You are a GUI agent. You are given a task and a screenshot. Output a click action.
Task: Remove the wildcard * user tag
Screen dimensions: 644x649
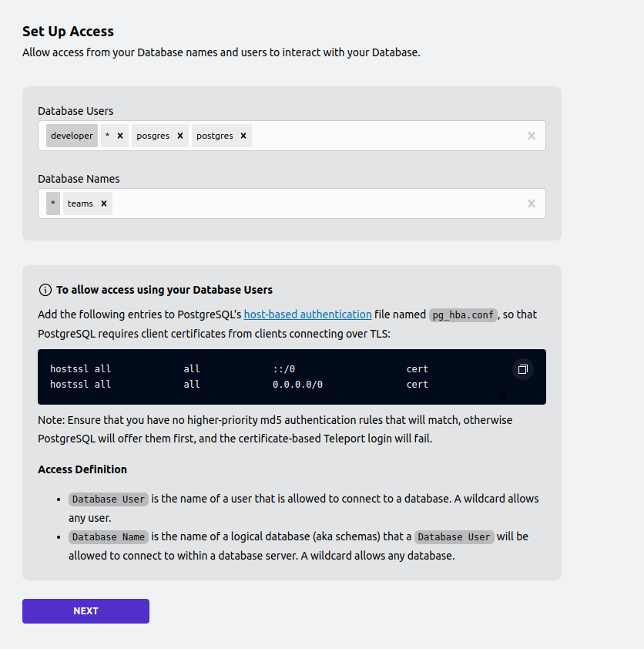[120, 136]
